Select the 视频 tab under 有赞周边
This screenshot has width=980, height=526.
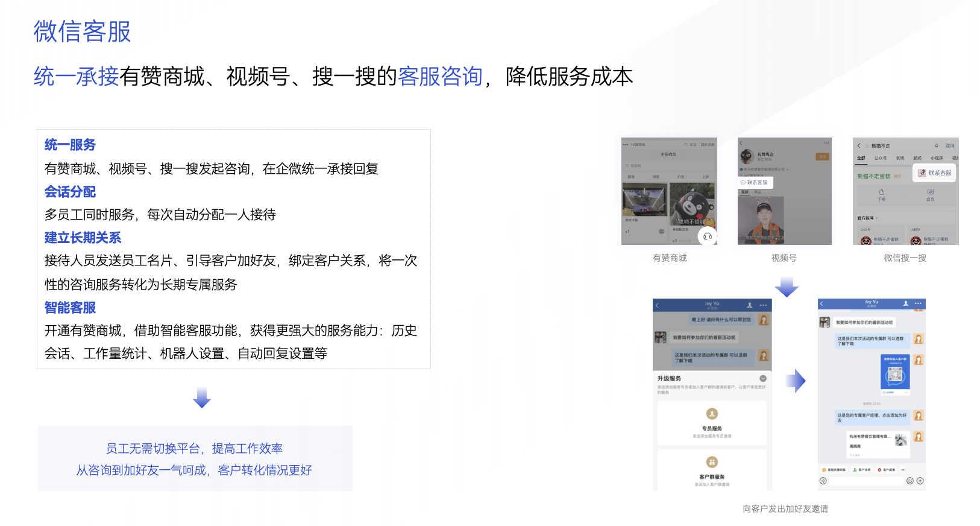coord(745,192)
